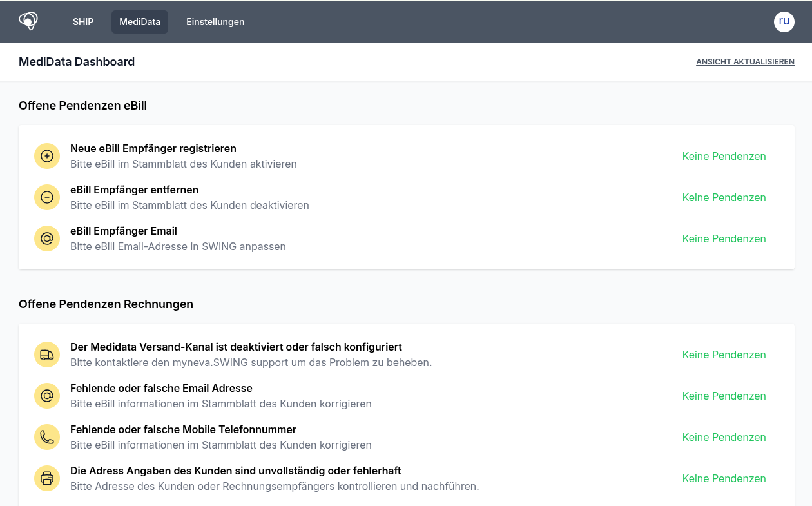Open 'Fehlende oder falsche Mobile Telefonnummer' entry
This screenshot has width=812, height=506.
pyautogui.click(x=183, y=429)
